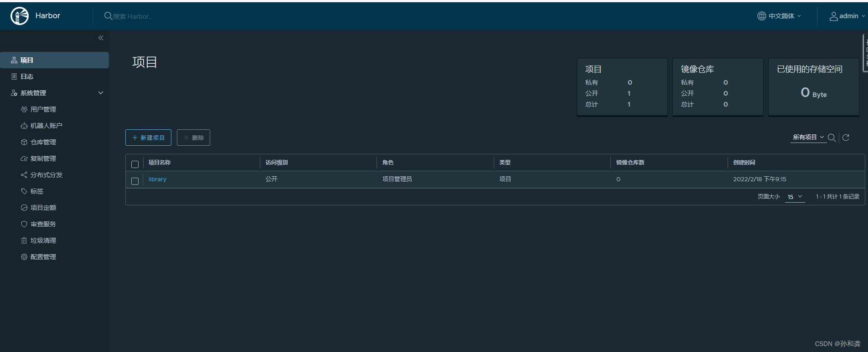Click the 删除 button
868x352 pixels.
(193, 138)
